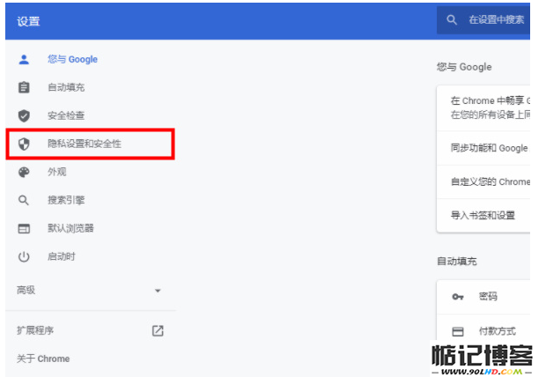This screenshot has width=546, height=392.
Task: Click the shield checkmark icon for 安全检查
Action: pos(24,115)
